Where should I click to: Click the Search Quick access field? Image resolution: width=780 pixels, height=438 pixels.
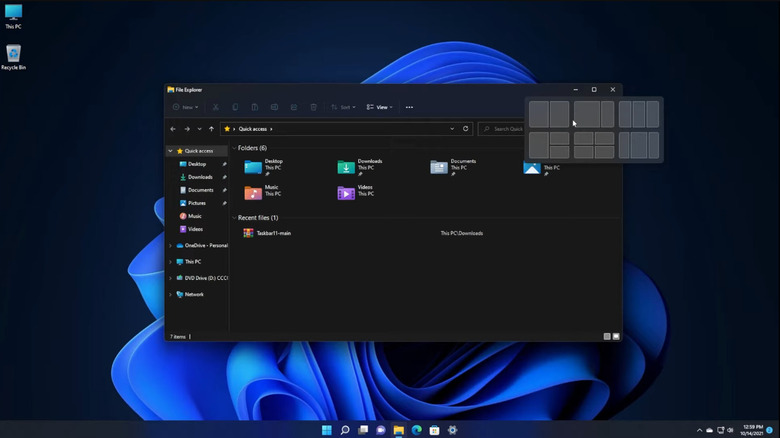point(504,129)
